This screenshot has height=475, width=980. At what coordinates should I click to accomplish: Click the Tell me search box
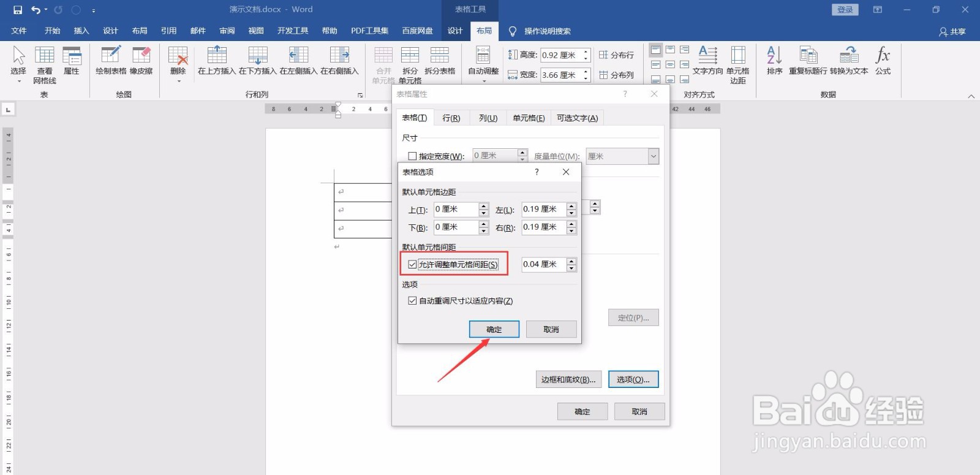tap(547, 31)
